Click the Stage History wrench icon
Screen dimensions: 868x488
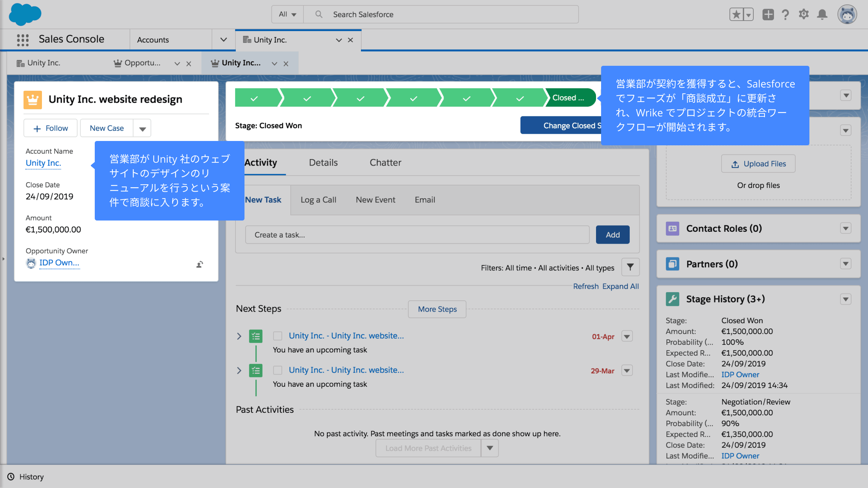click(672, 299)
